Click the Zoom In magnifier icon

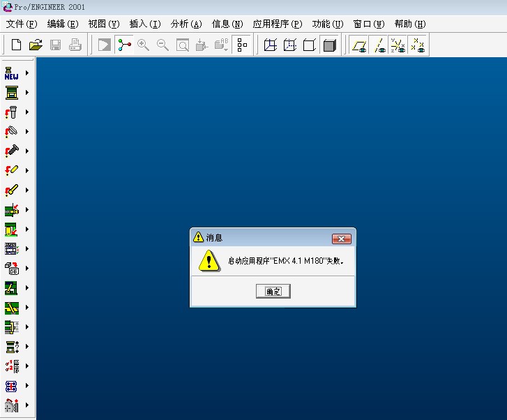click(x=143, y=45)
